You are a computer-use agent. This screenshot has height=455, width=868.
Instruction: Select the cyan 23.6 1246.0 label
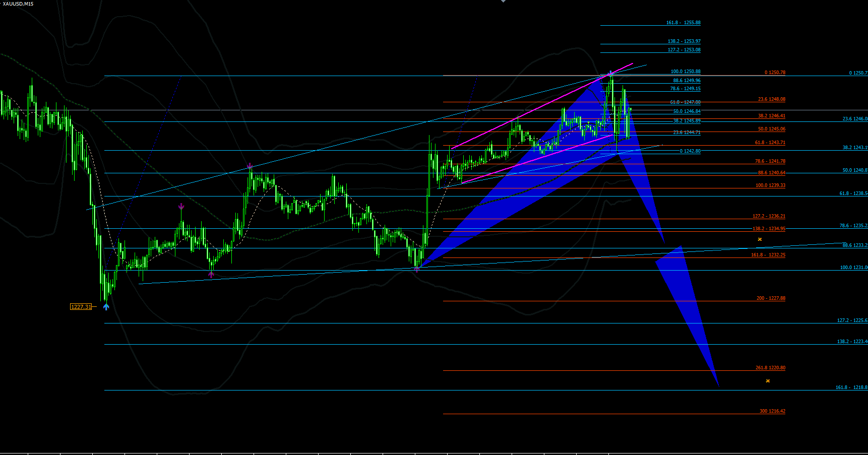click(855, 119)
